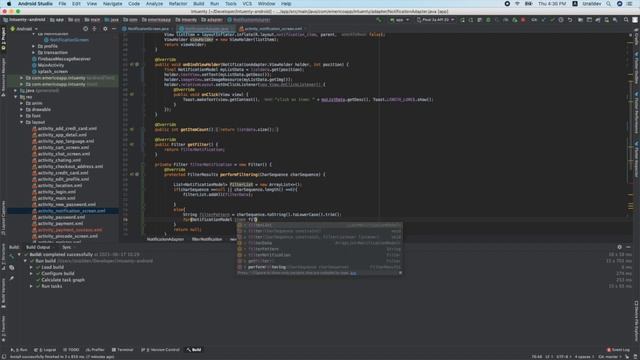Click the Wi-Fi status icon
640x360 pixels.
pyautogui.click(x=517, y=4)
